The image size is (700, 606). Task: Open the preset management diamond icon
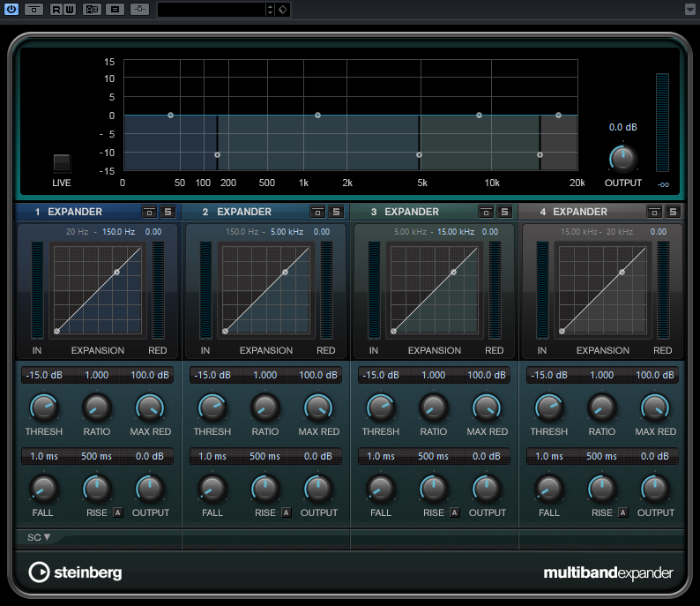283,10
